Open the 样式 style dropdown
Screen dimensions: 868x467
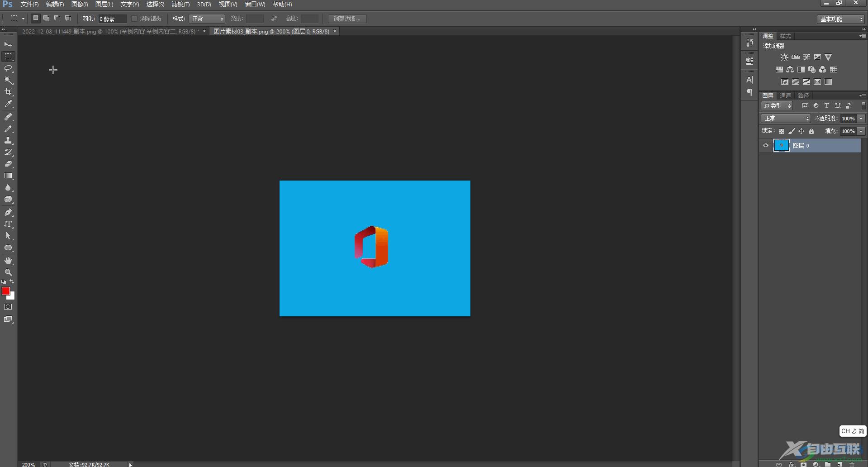click(207, 19)
